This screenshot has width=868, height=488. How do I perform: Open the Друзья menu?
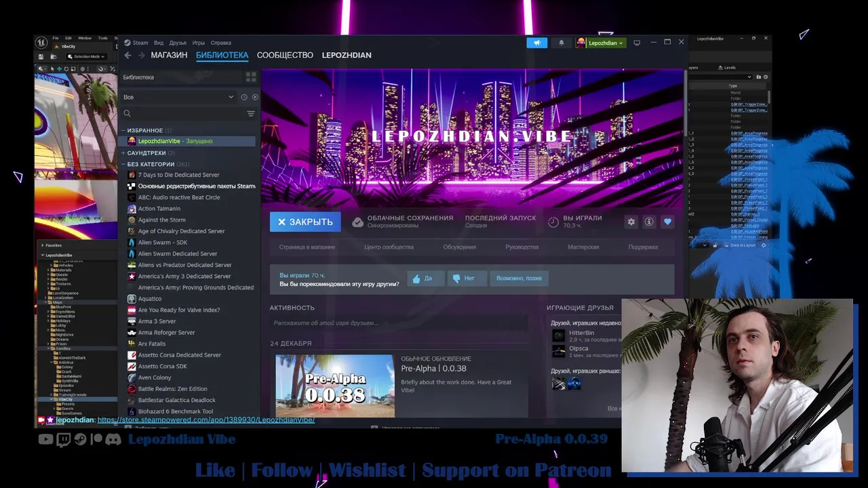(x=178, y=43)
